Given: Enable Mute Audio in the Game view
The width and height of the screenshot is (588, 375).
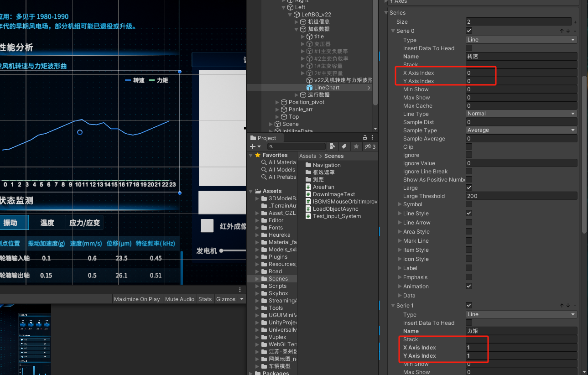Looking at the screenshot, I should point(179,299).
